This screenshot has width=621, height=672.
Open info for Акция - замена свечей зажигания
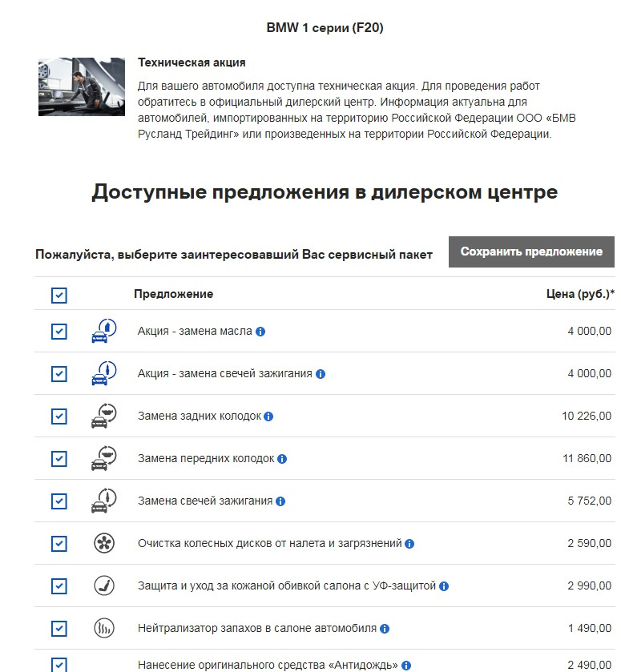[x=321, y=374]
